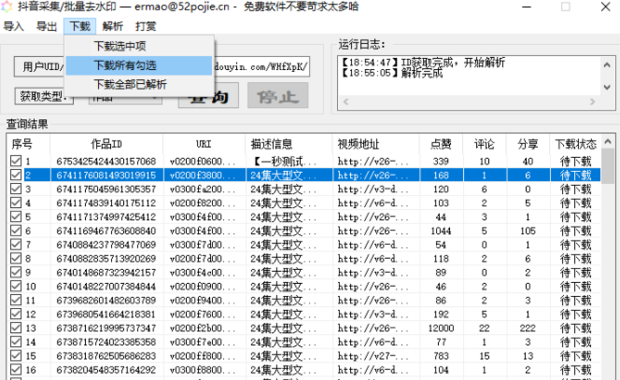
Task: Open the 导入 menu
Action: click(x=13, y=26)
